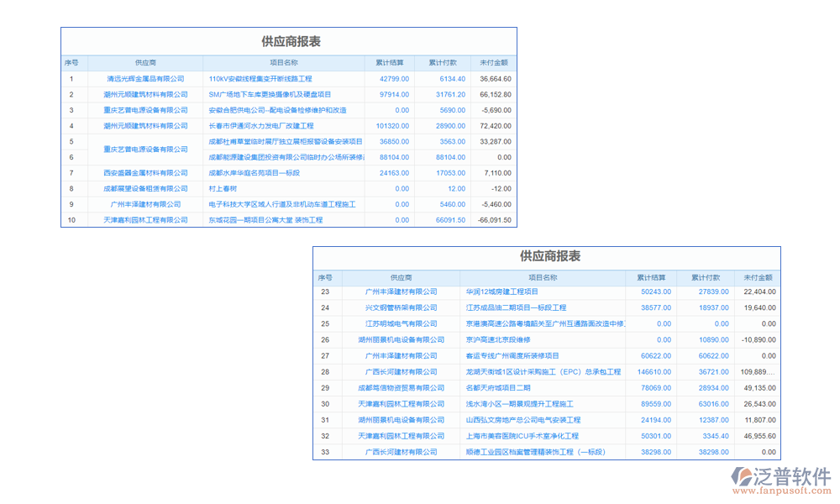Open supplier 清远光辉金属品有限公司
Image resolution: width=840 pixels, height=504 pixels.
coord(145,78)
